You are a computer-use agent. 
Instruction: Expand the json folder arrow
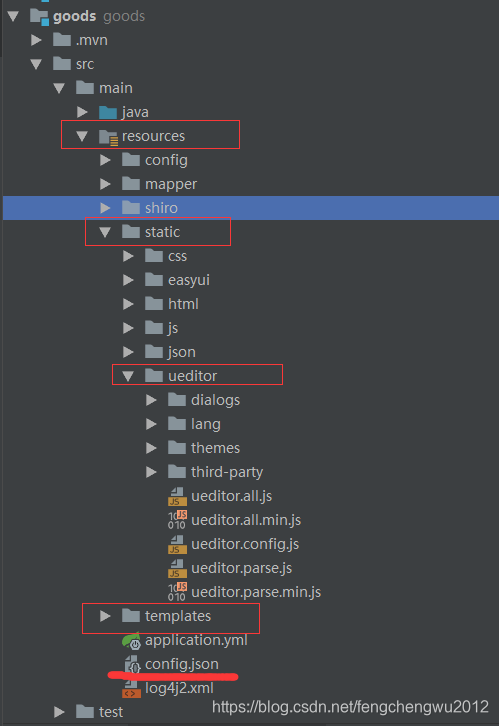click(128, 352)
